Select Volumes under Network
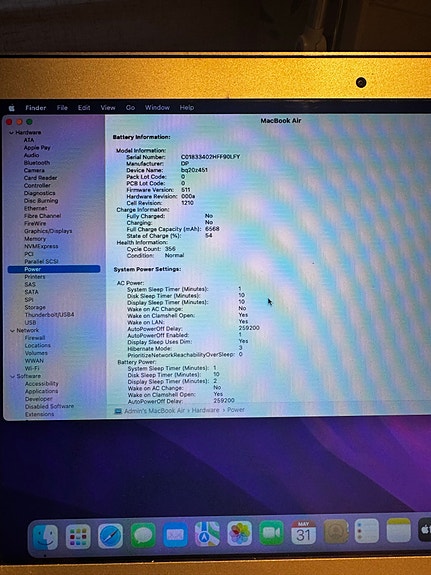 pos(36,353)
